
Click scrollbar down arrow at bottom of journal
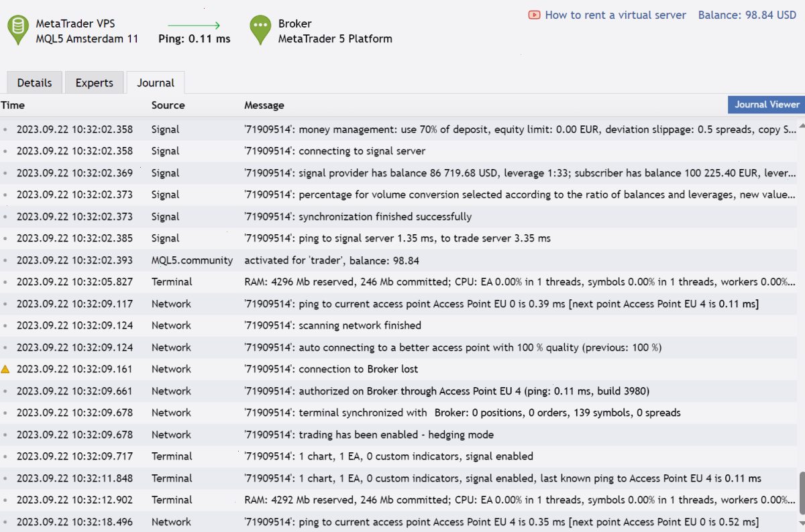click(800, 522)
